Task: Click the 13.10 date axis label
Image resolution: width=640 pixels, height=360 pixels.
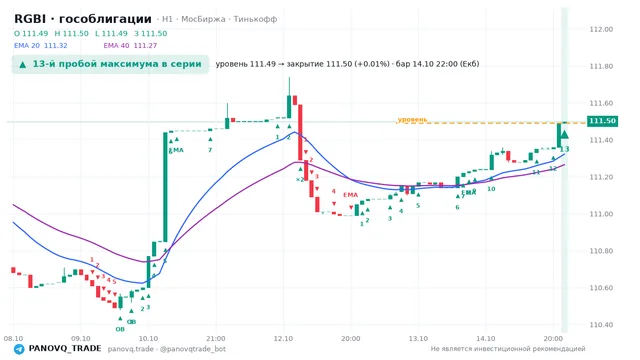Action: (418, 339)
